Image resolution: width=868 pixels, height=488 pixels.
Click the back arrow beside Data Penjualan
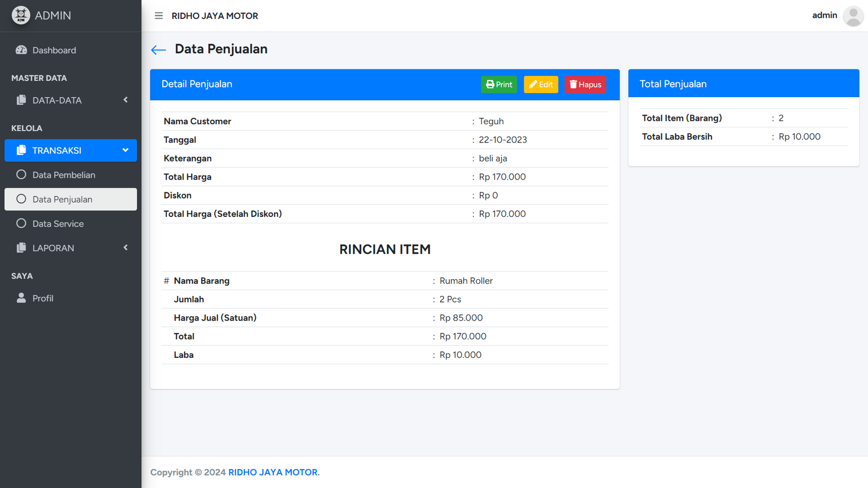pyautogui.click(x=158, y=50)
